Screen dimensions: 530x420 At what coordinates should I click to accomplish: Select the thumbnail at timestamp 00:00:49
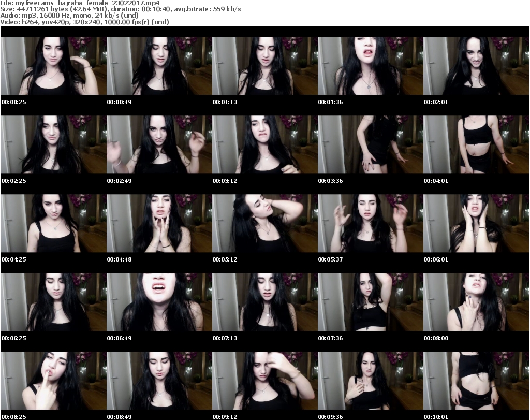pyautogui.click(x=159, y=66)
